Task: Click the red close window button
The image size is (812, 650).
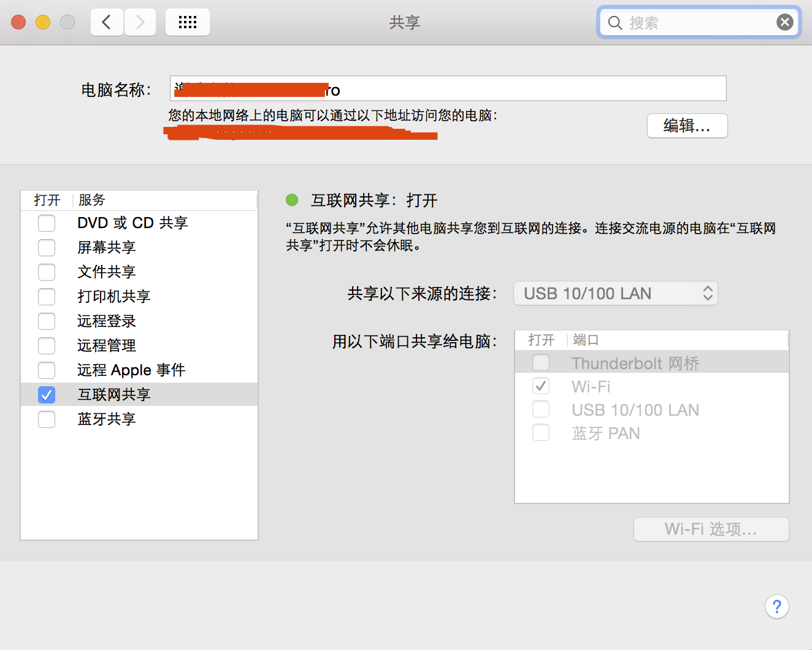Action: [18, 23]
